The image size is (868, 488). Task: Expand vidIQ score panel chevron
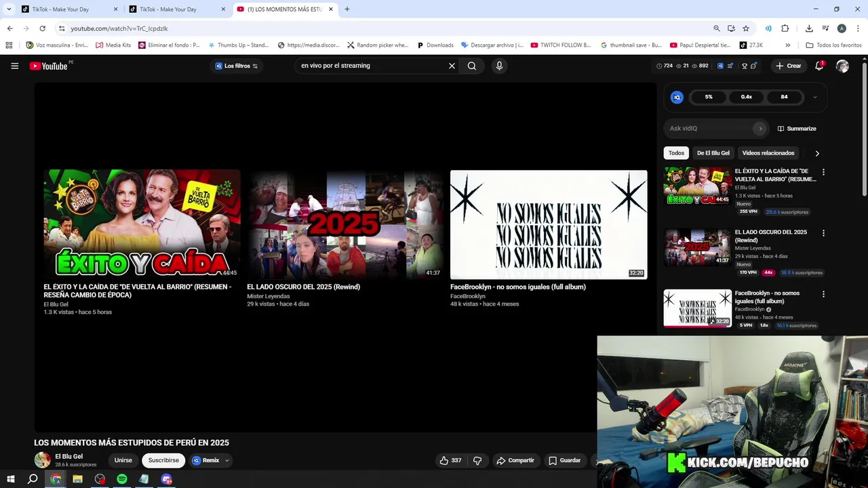[815, 97]
